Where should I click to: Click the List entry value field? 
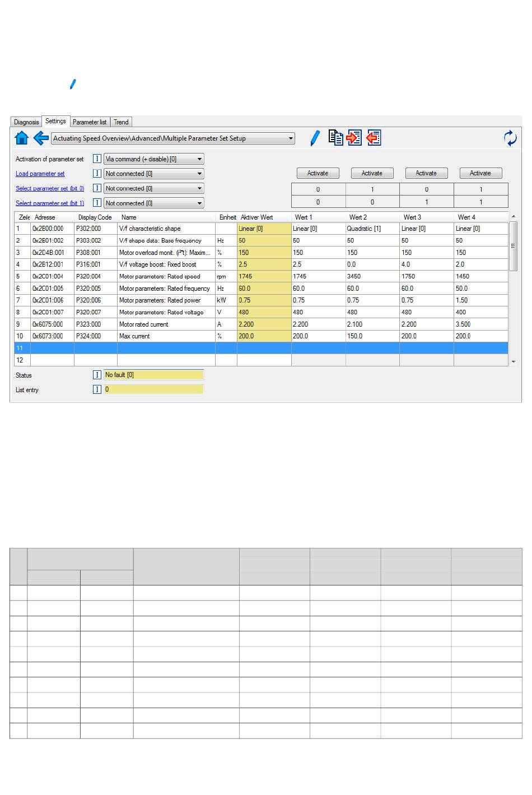pyautogui.click(x=154, y=389)
